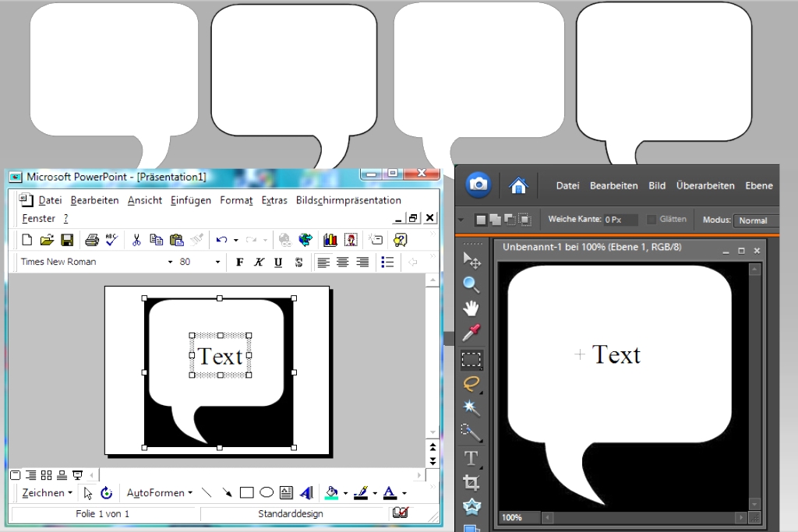The width and height of the screenshot is (798, 532).
Task: Open the AutoFormen dropdown menu
Action: 160,492
